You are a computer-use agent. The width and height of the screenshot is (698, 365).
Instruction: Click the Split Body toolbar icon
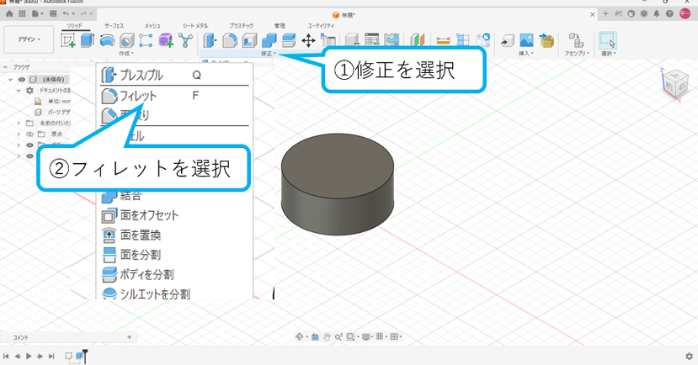click(288, 41)
